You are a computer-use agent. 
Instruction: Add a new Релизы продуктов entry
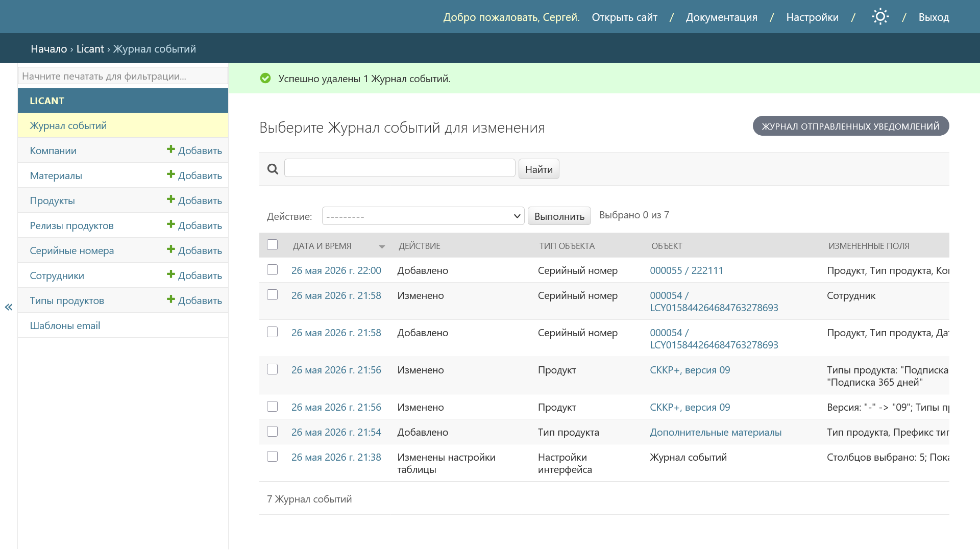click(x=194, y=225)
